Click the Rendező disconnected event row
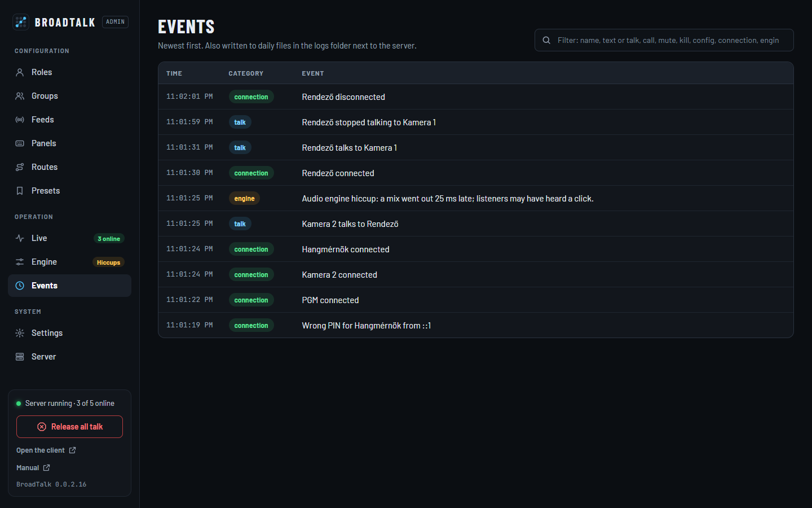812x508 pixels. 475,97
